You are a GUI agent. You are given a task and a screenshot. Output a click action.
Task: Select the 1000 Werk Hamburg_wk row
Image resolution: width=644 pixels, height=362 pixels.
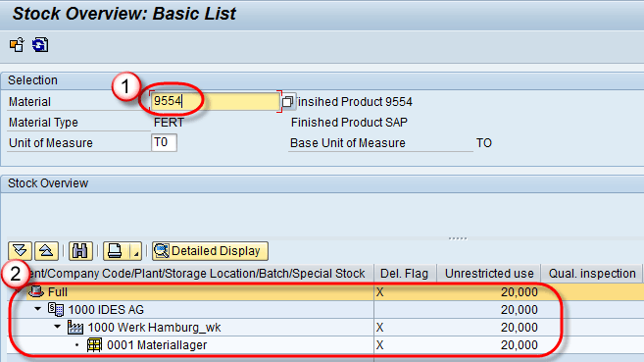(x=325, y=327)
